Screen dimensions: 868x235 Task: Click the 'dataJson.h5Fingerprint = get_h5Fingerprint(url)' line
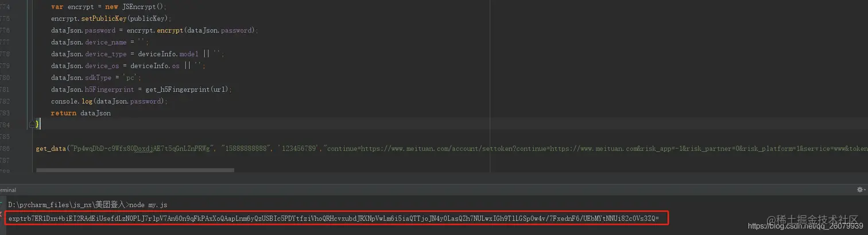tap(141, 90)
